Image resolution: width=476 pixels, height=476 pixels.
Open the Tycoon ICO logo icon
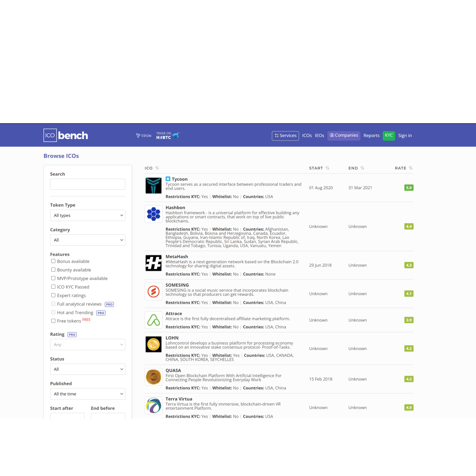pyautogui.click(x=154, y=186)
